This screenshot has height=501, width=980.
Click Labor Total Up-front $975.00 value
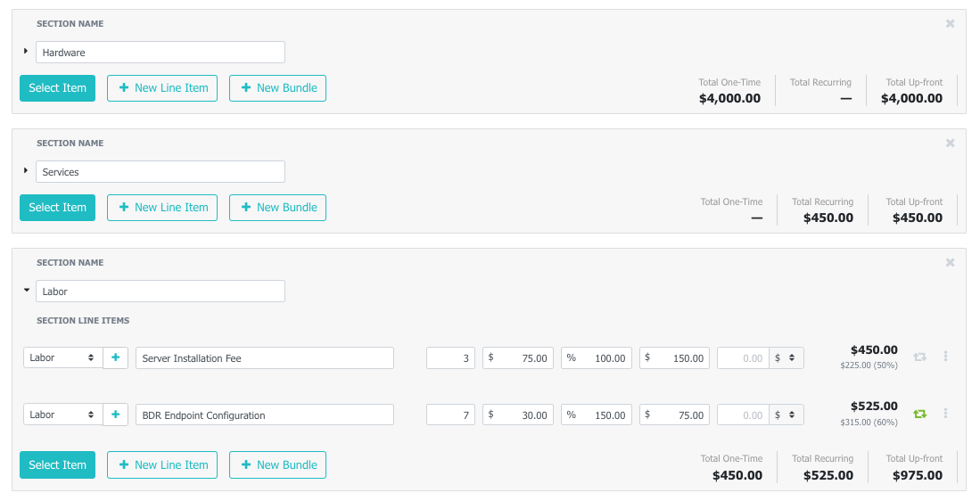917,475
